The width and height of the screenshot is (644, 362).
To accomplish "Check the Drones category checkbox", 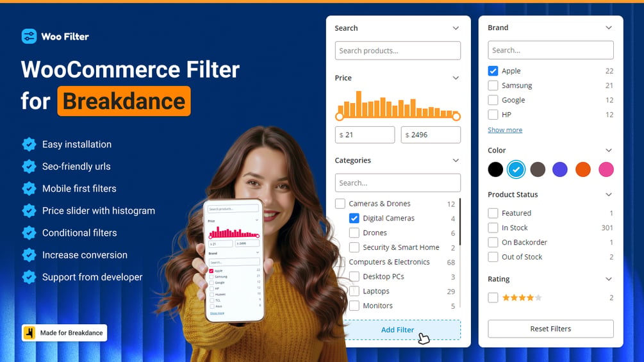I will click(354, 233).
